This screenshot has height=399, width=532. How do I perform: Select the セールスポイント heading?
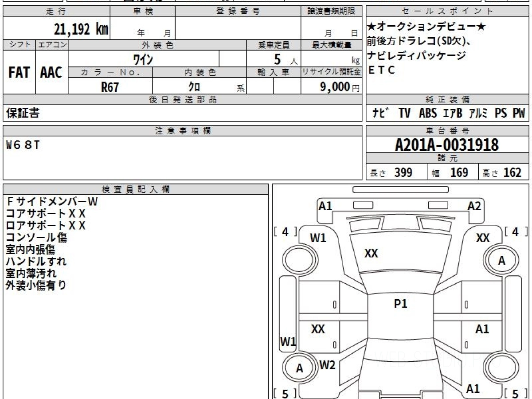coord(448,12)
